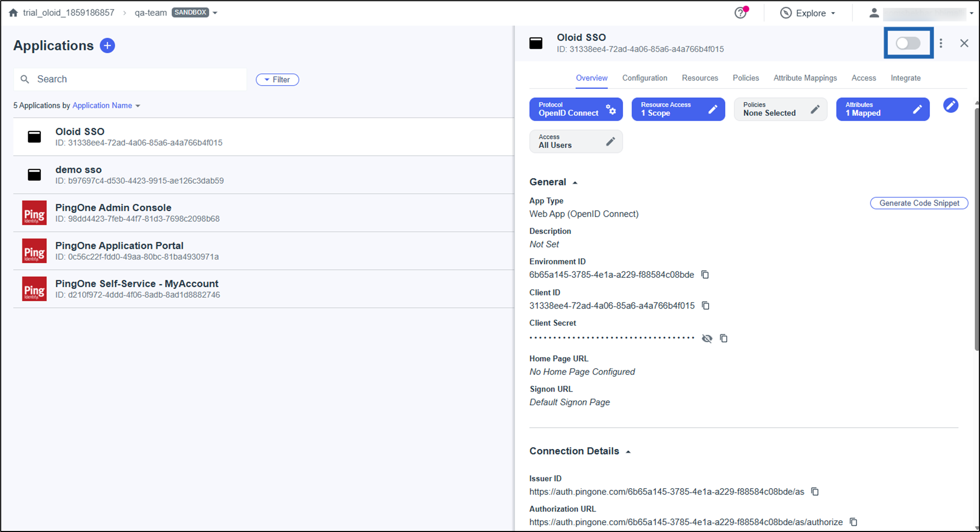Click the home icon in breadcrumb

[x=14, y=13]
